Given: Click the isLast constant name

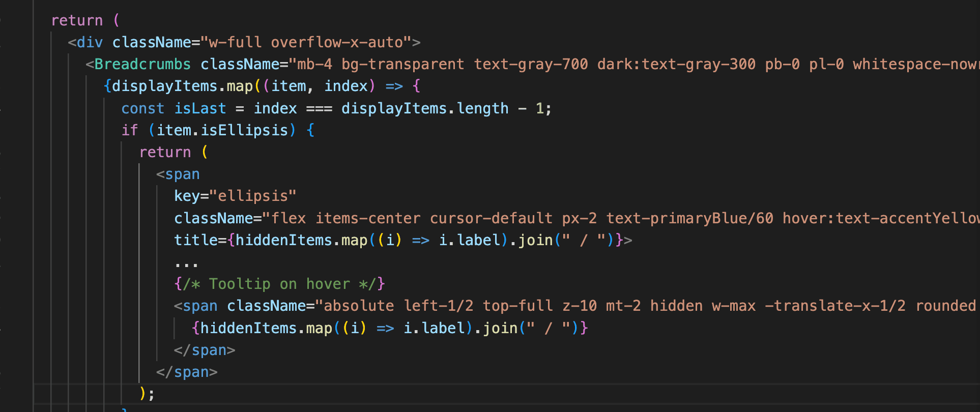Looking at the screenshot, I should 200,108.
